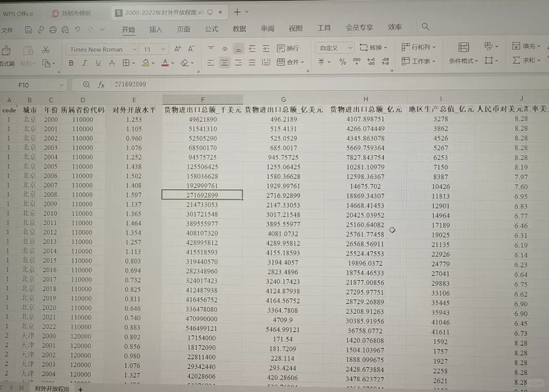549x392 pixels.
Task: Click the Decrease Decimal icon
Action: [385, 62]
